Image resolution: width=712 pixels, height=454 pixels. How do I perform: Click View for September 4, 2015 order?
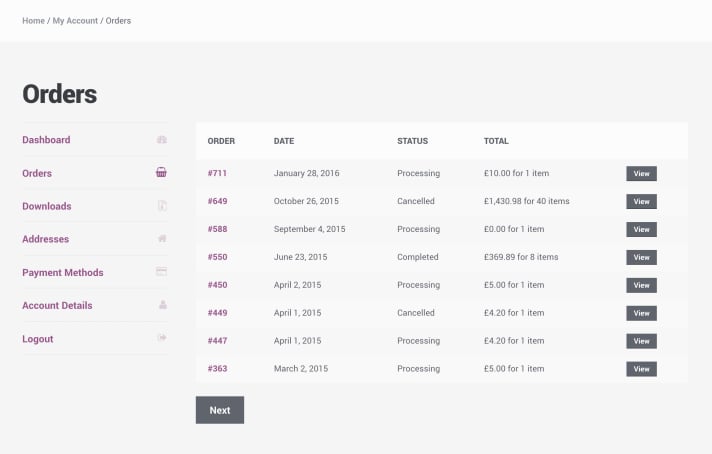pos(642,229)
